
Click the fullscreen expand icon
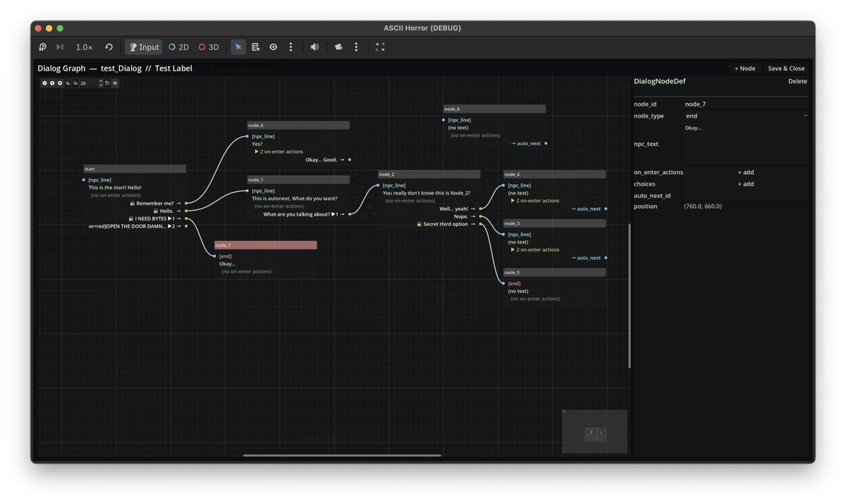pyautogui.click(x=380, y=47)
